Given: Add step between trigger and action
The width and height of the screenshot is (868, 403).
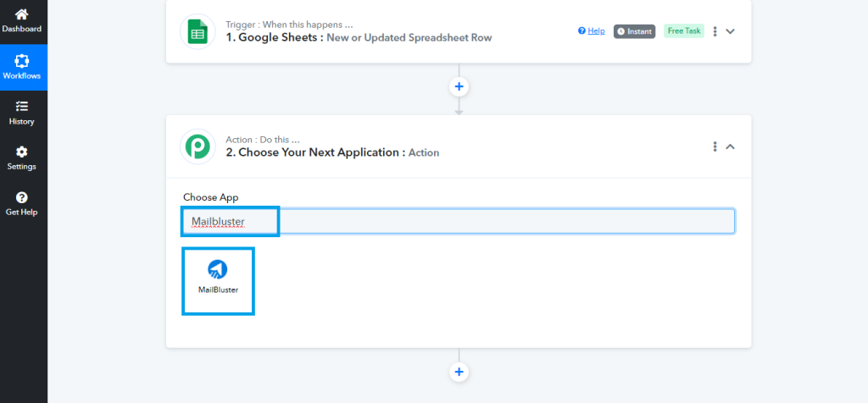Looking at the screenshot, I should click(x=459, y=86).
